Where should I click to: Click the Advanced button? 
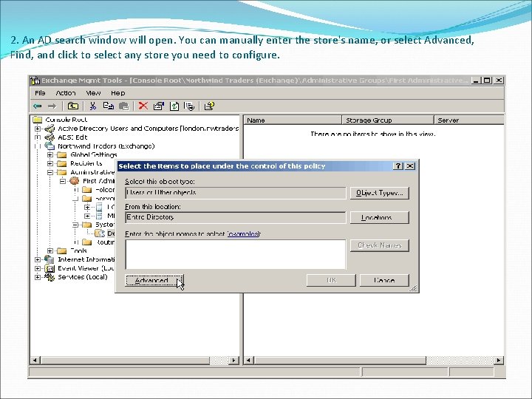pyautogui.click(x=154, y=280)
